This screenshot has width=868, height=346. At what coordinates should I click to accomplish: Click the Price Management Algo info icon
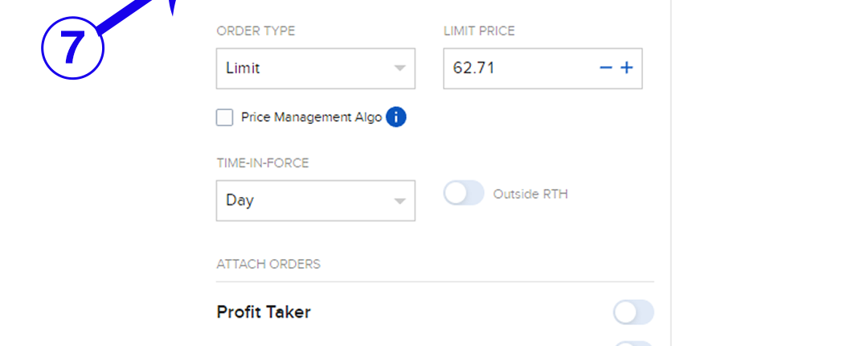click(396, 117)
